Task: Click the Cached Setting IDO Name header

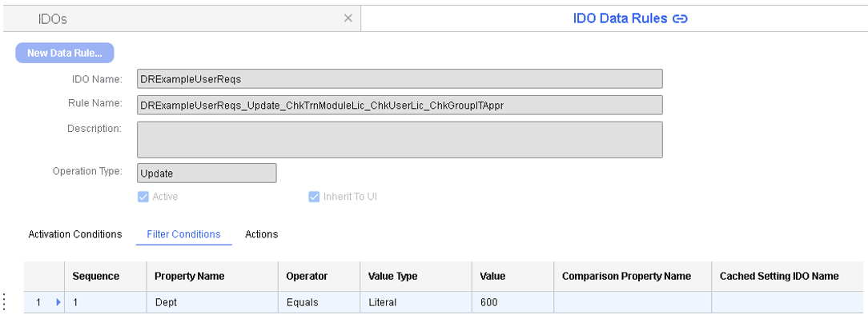Action: (x=787, y=277)
